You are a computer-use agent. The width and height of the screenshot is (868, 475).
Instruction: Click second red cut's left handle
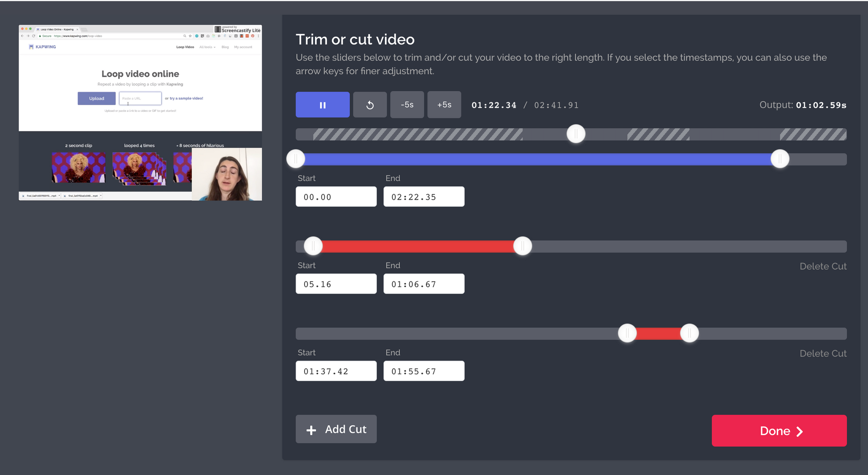(627, 333)
